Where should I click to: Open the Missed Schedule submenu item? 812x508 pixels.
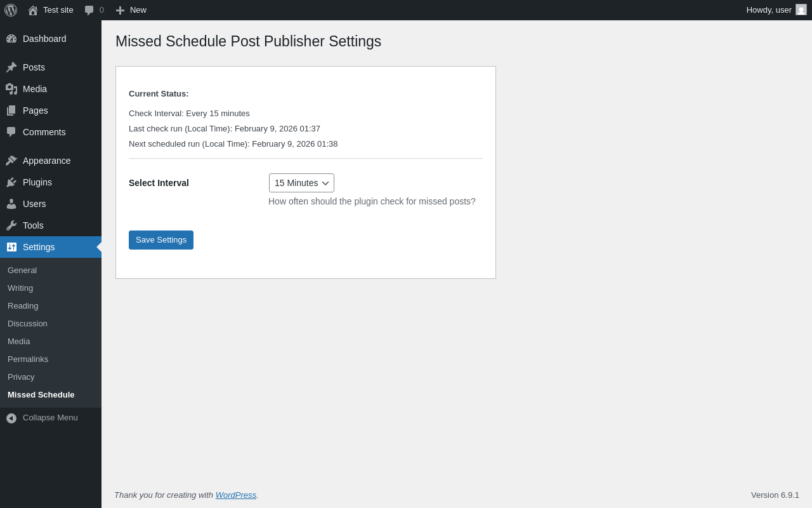(x=41, y=395)
